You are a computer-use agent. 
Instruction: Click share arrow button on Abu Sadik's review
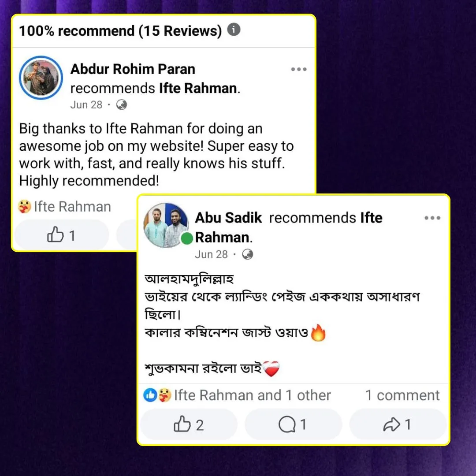[x=398, y=424]
